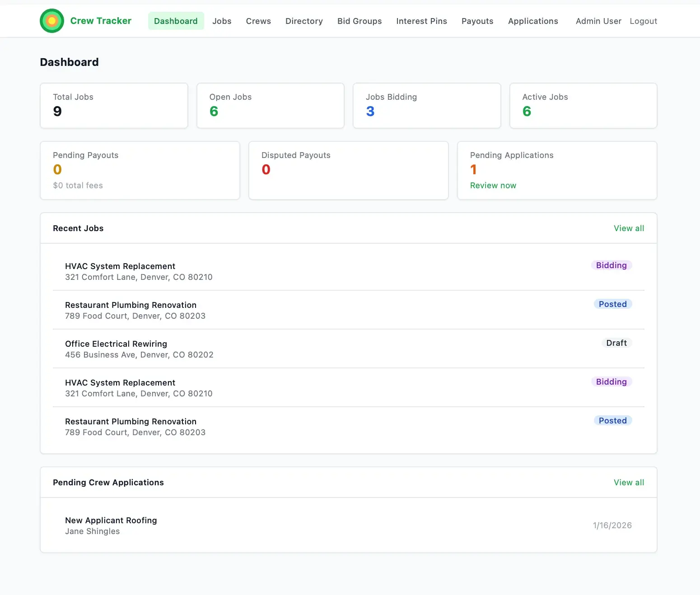Click the Crew Tracker brand name

[101, 21]
